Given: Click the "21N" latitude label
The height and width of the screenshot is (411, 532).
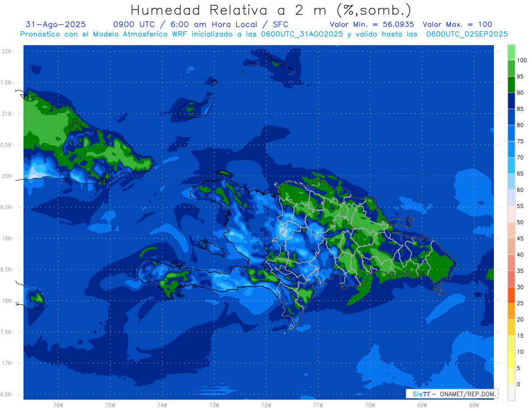Looking at the screenshot, I should coord(7,114).
